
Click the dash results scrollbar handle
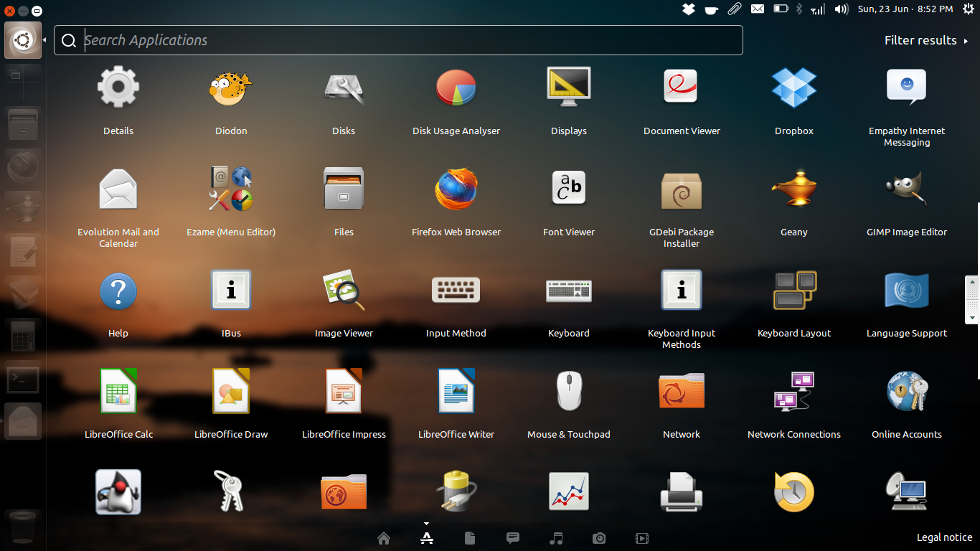tap(972, 299)
